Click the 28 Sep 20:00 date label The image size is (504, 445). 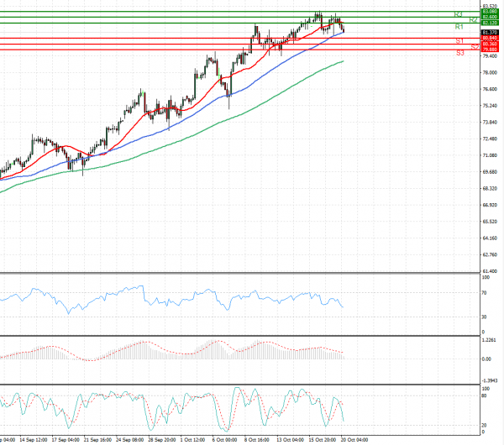(x=162, y=439)
